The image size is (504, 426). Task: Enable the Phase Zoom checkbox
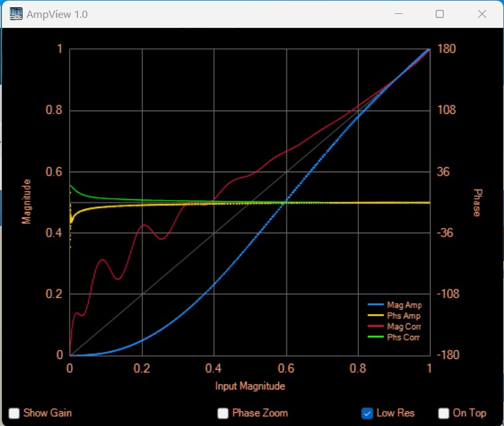point(223,413)
